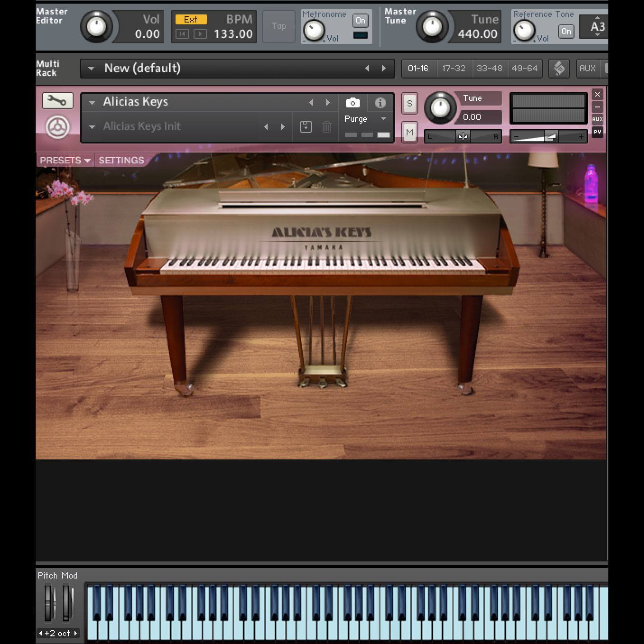Click the save snapshot floppy icon

coord(306,127)
